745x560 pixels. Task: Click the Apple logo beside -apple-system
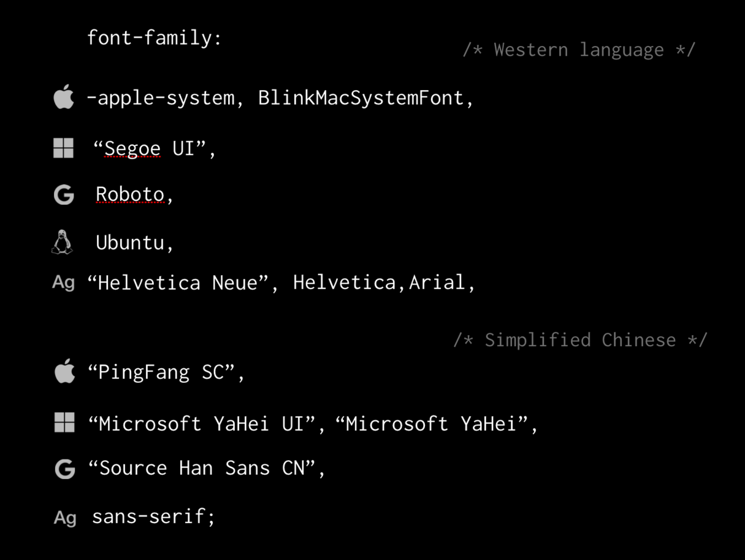[64, 97]
